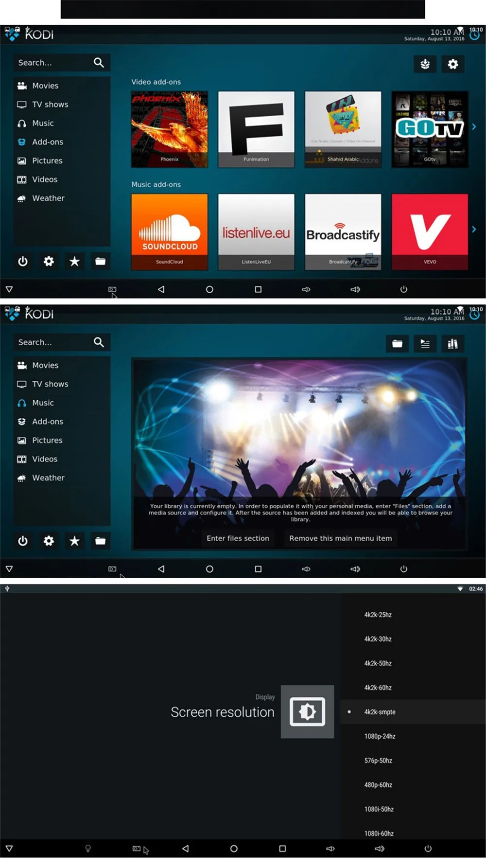
Task: Tap volume down below the Add-ons view
Action: tap(306, 289)
